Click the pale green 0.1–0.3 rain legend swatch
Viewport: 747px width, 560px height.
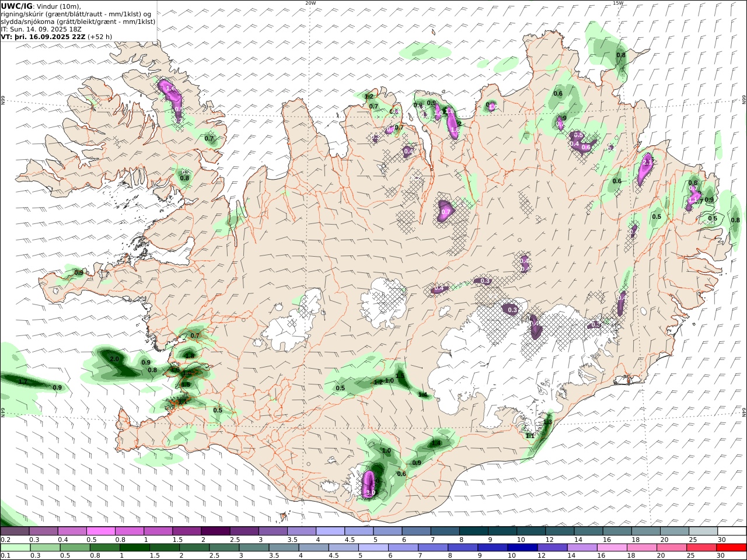coord(15,548)
